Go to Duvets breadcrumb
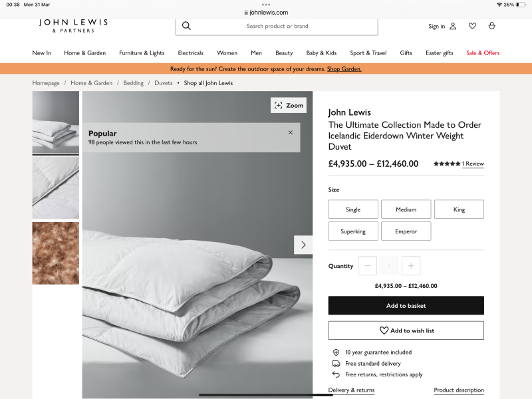This screenshot has width=532, height=399. coord(163,82)
